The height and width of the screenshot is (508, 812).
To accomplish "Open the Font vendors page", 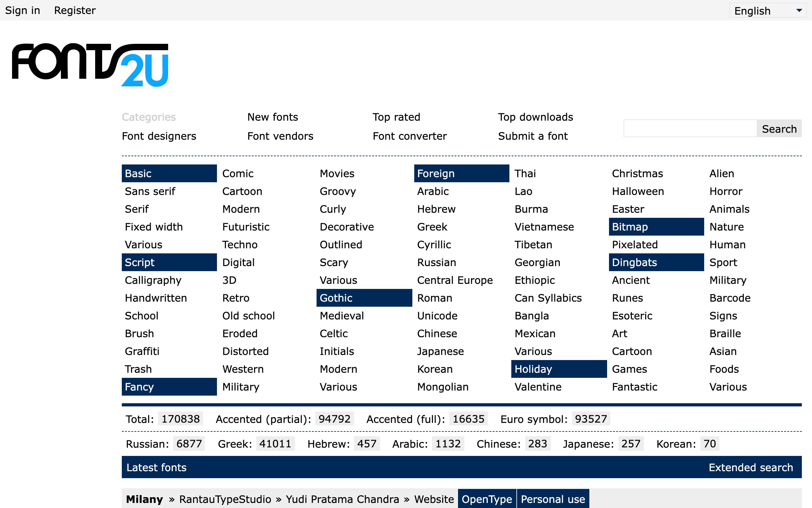I will tap(280, 136).
